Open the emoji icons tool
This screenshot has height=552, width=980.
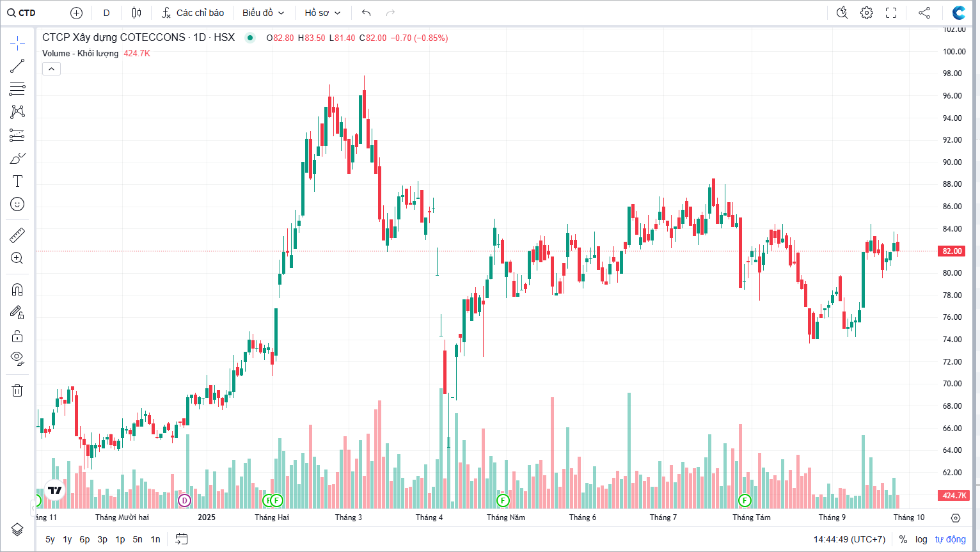click(17, 204)
